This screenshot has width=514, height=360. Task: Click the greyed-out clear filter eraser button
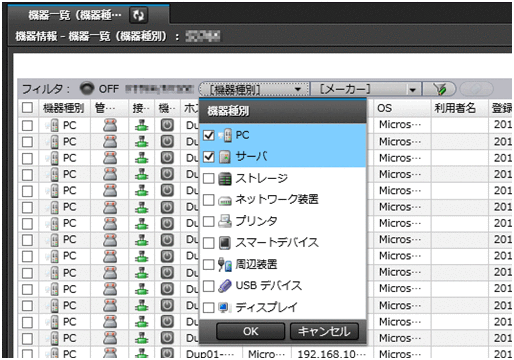tap(476, 89)
